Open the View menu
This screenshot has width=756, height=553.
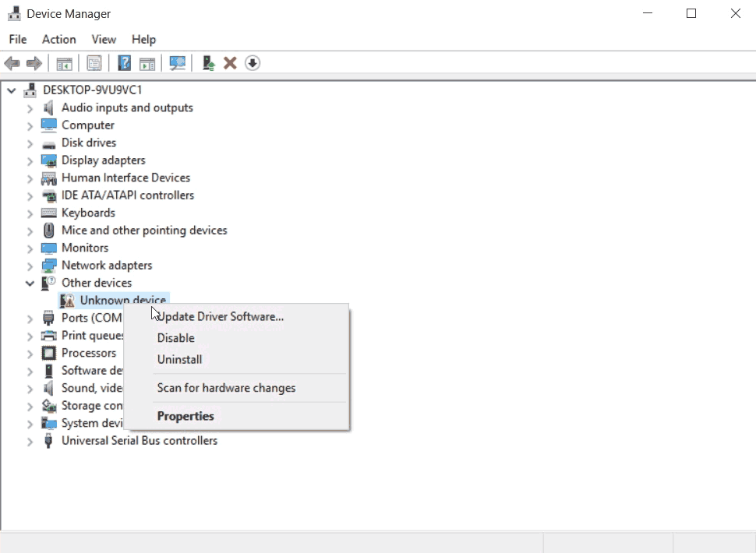coord(104,40)
